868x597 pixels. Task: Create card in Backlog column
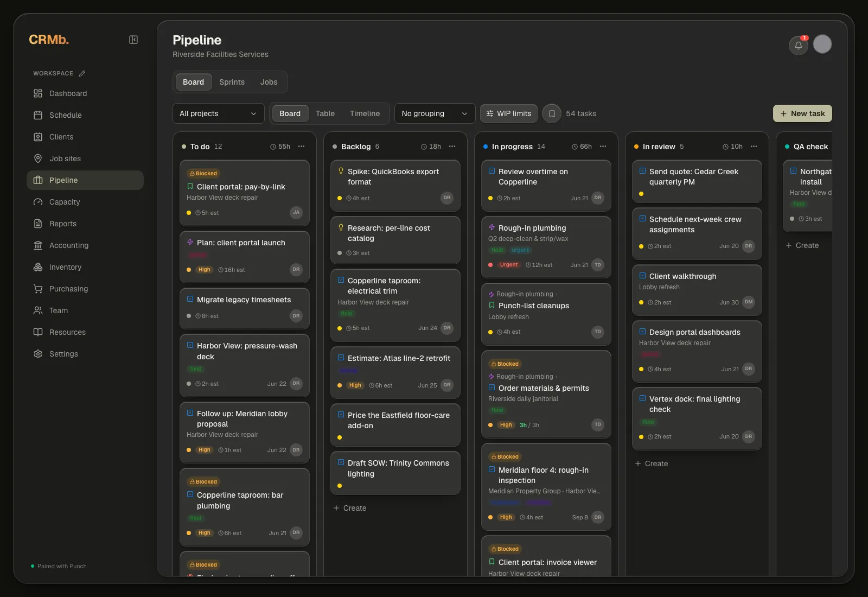tap(350, 508)
